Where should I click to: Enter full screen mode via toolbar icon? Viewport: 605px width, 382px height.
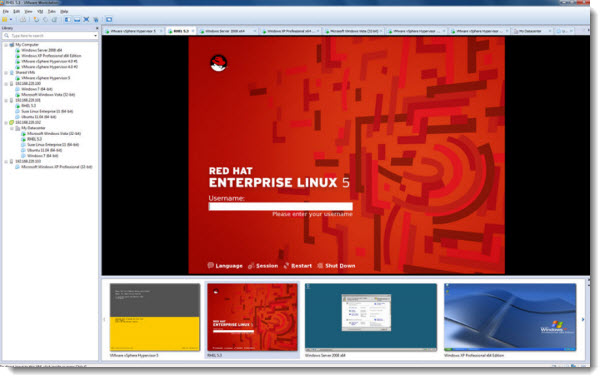click(86, 19)
